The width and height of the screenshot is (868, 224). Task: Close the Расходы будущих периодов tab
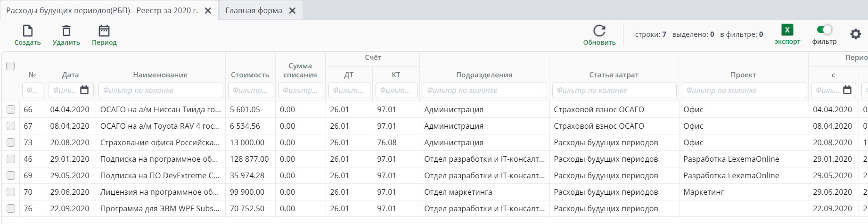tap(208, 10)
